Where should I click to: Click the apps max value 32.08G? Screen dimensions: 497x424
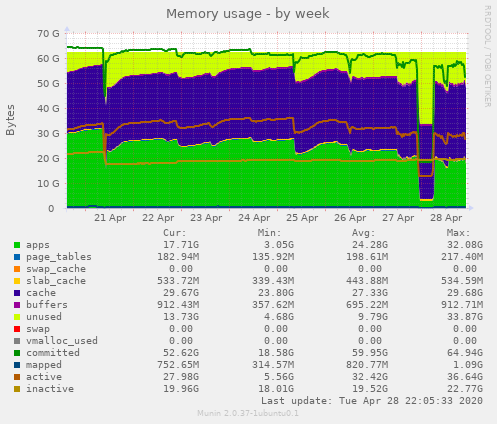tap(465, 245)
